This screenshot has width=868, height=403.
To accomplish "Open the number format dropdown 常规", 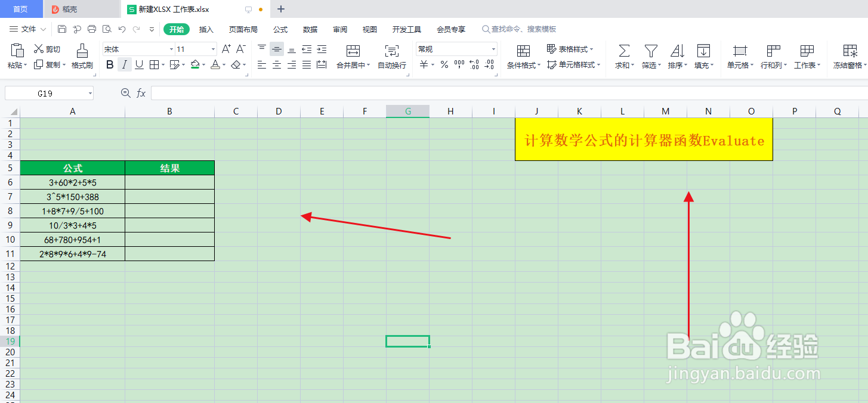I will pyautogui.click(x=493, y=49).
